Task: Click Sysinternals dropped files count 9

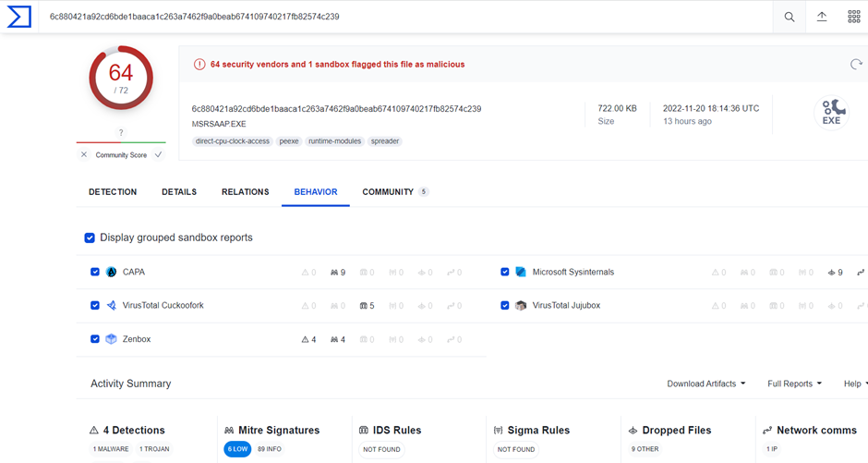Action: 836,273
